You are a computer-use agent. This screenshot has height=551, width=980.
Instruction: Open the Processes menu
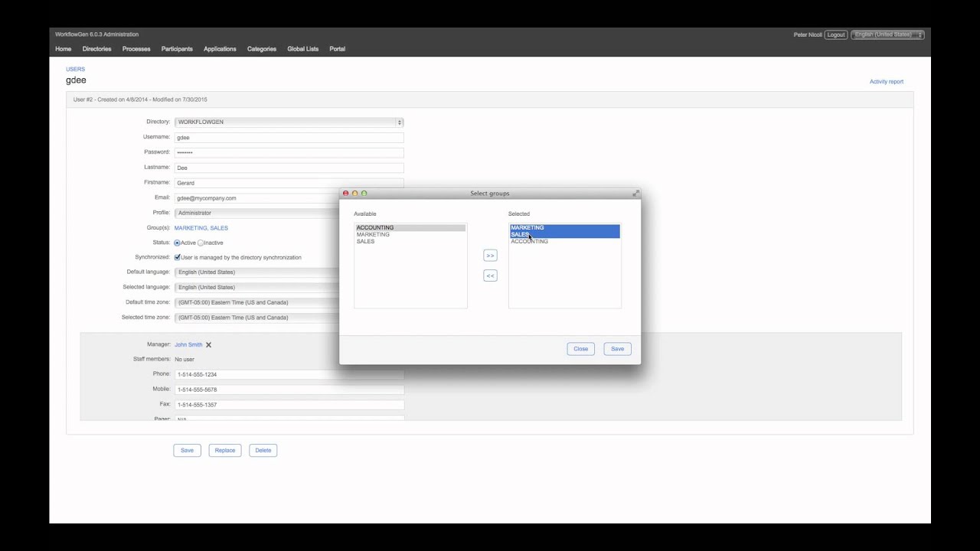point(136,49)
